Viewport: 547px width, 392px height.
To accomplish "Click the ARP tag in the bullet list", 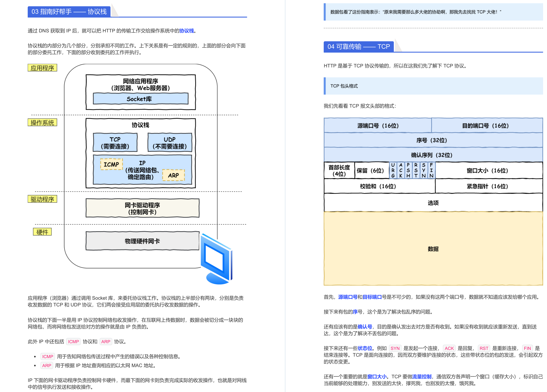I will 47,365.
